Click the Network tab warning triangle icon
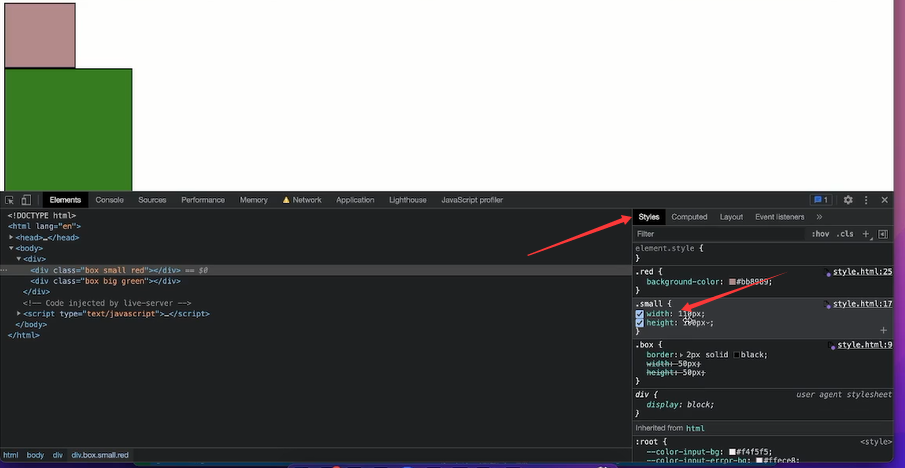Screen dimensions: 905x468 click(x=286, y=200)
